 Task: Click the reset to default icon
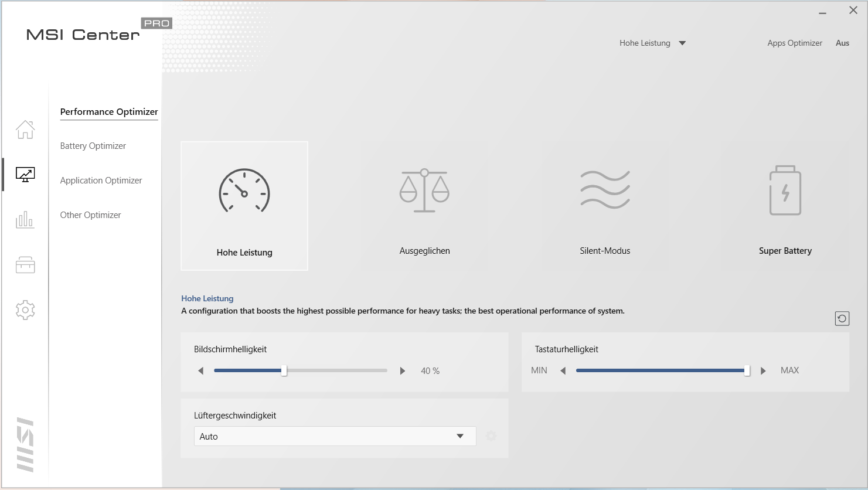click(842, 318)
